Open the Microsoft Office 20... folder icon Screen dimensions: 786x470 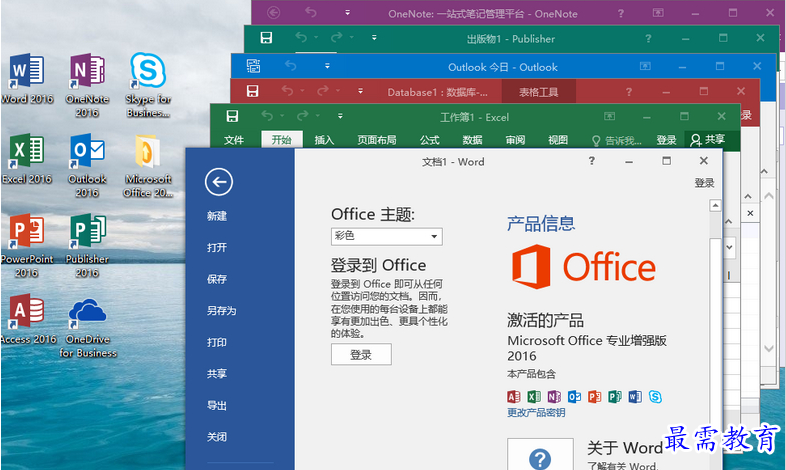(x=148, y=165)
